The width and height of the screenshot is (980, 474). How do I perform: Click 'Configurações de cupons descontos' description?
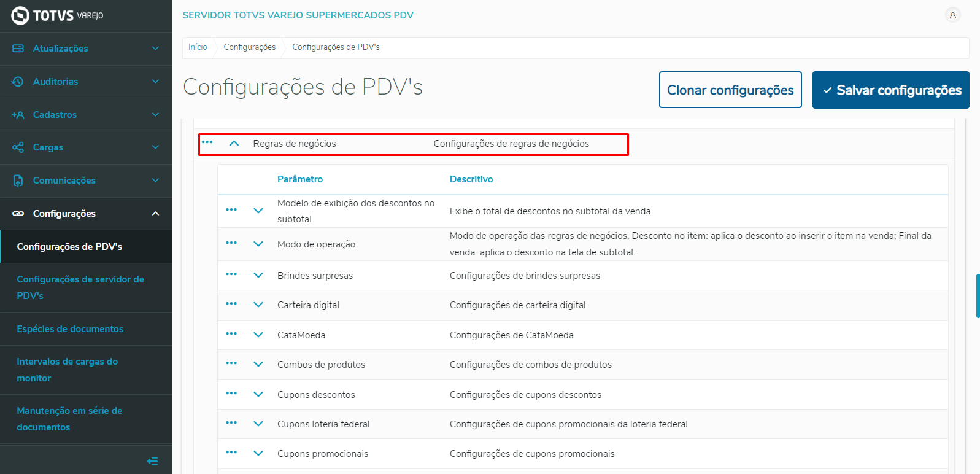coord(525,395)
